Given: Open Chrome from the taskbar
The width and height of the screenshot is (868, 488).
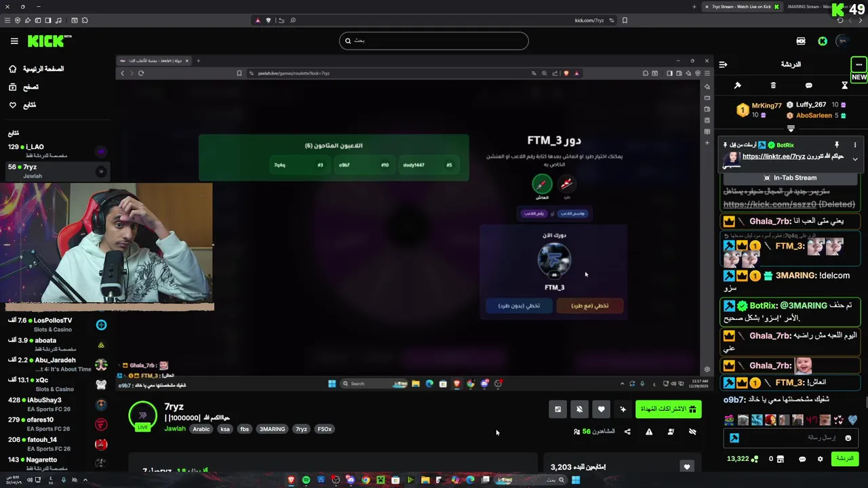Looking at the screenshot, I should 366,480.
